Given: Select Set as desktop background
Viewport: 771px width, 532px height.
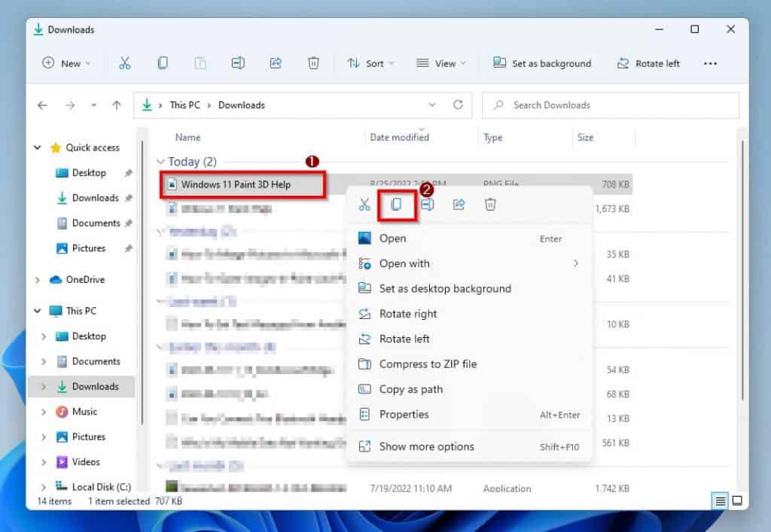Looking at the screenshot, I should (x=470, y=289).
